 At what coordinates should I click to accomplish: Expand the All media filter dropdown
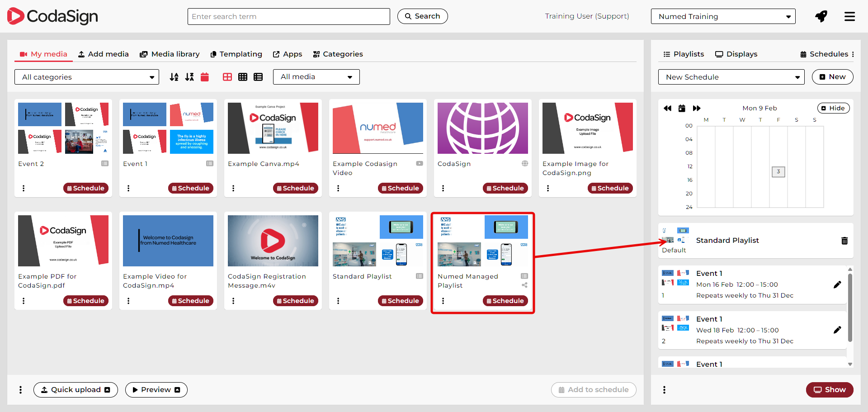point(316,77)
